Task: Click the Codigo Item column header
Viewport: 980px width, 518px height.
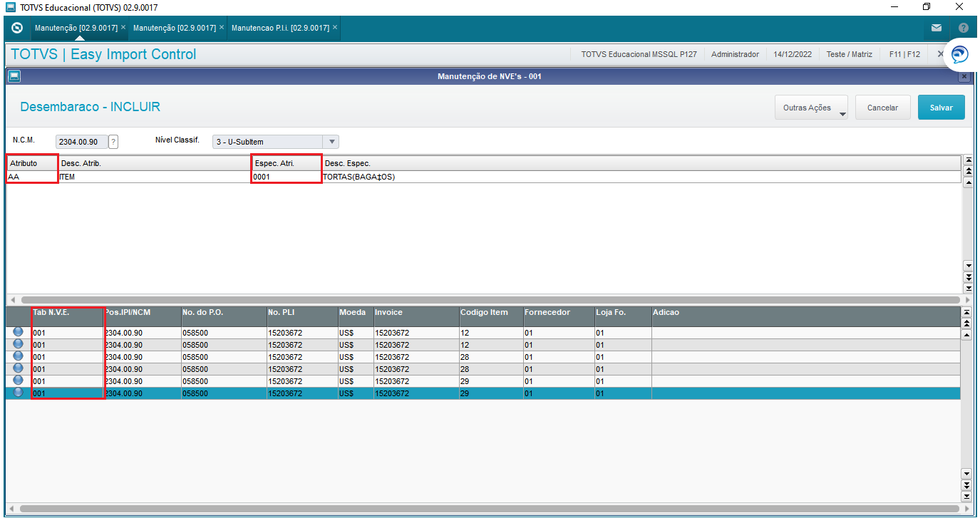Action: (x=491, y=317)
